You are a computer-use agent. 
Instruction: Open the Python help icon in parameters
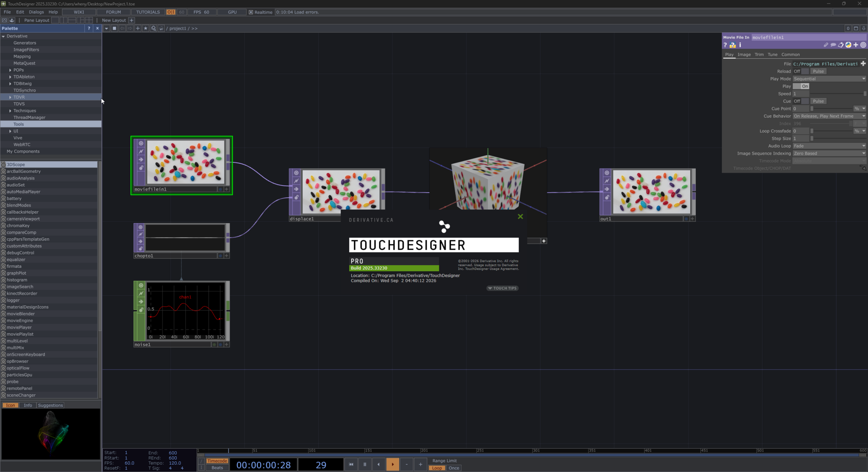pyautogui.click(x=733, y=45)
